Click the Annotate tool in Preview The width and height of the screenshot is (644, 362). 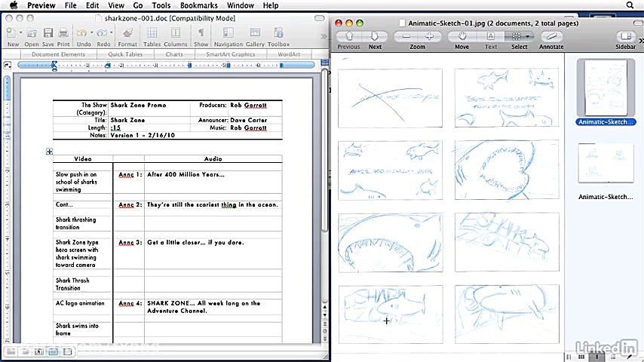(x=551, y=38)
